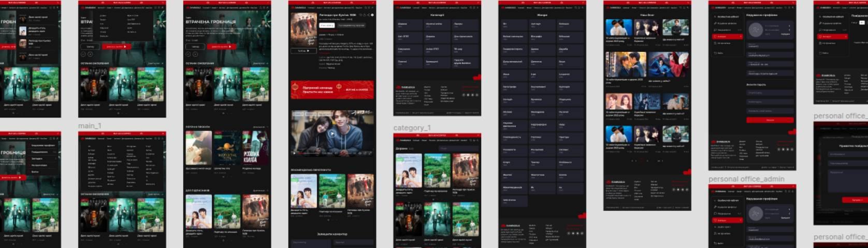Image resolution: width=868 pixels, height=248 pixels.
Task: Select the main_1 frame label
Action: click(90, 126)
